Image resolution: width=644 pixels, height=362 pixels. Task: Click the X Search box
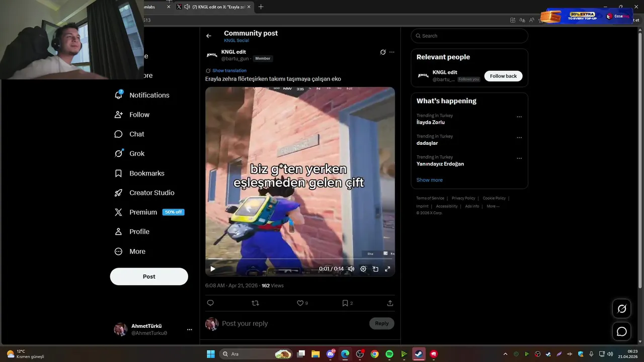(x=469, y=36)
